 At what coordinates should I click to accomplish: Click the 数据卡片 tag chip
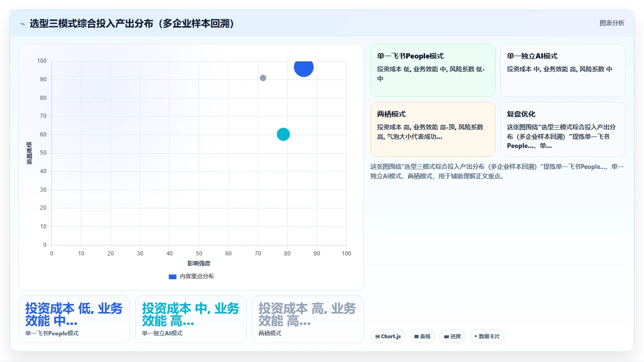point(487,336)
